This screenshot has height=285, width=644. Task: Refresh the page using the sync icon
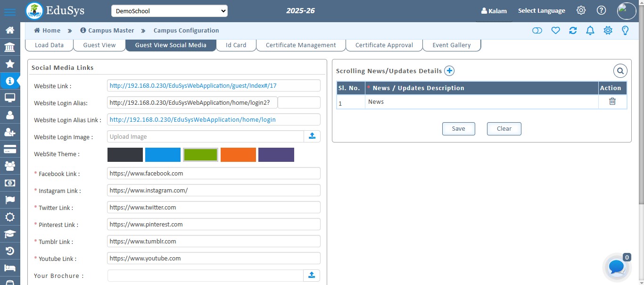[x=573, y=30]
